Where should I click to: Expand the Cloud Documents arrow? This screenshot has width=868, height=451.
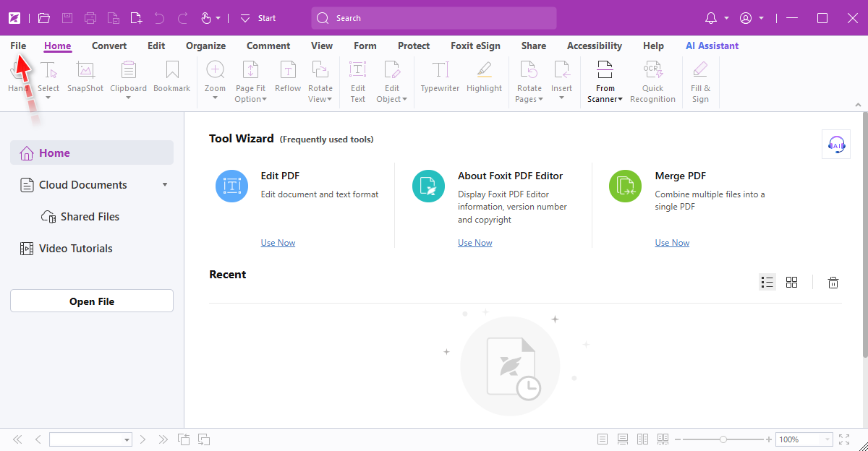pyautogui.click(x=165, y=185)
